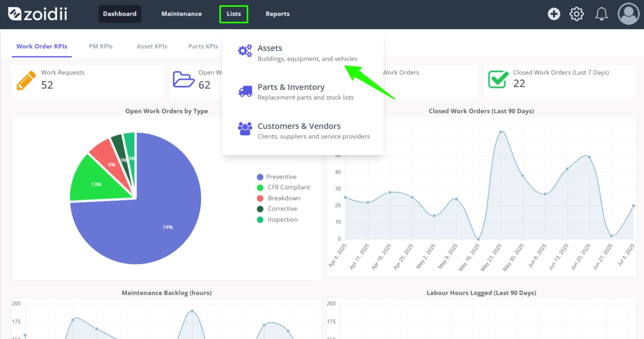Open the Dashboard menu
The height and width of the screenshot is (339, 644).
120,14
